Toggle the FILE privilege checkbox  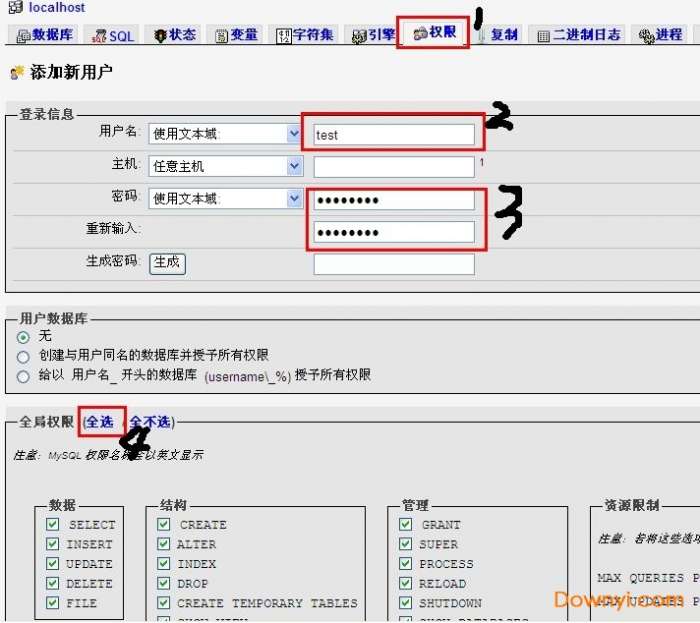click(53, 602)
